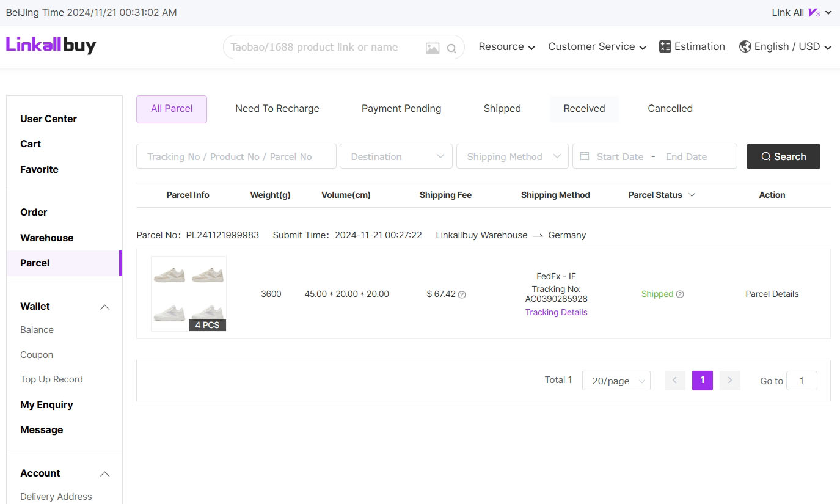Click the globe language icon
Viewport: 840px width, 504px height.
tap(745, 46)
